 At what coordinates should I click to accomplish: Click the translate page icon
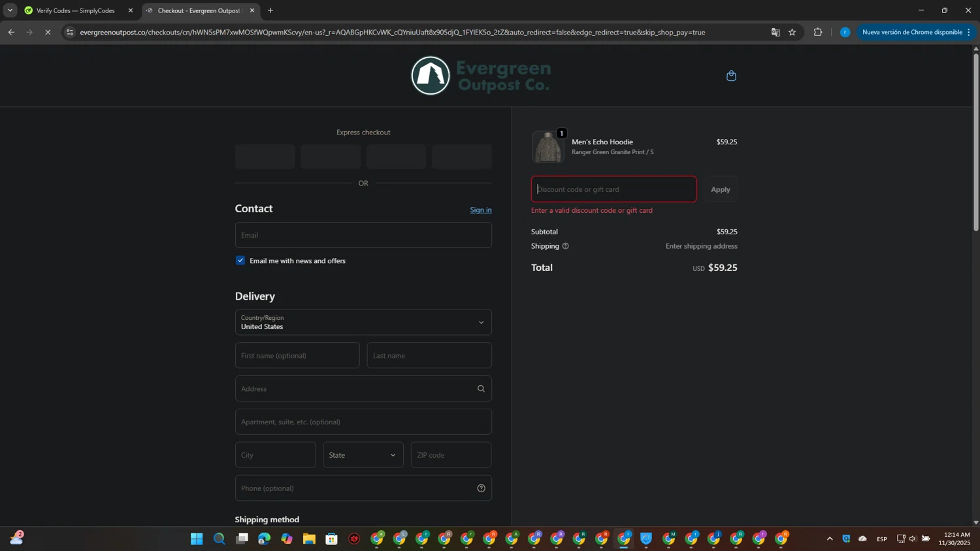pyautogui.click(x=776, y=32)
